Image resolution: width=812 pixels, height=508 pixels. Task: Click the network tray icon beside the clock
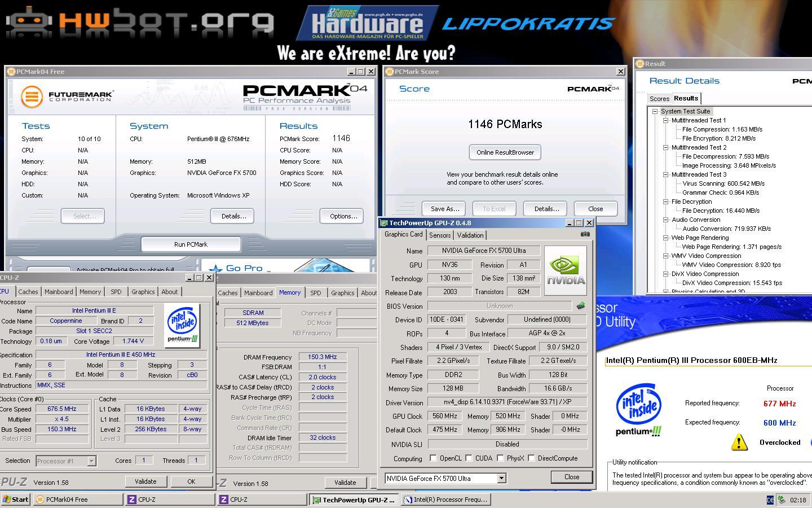pos(782,500)
